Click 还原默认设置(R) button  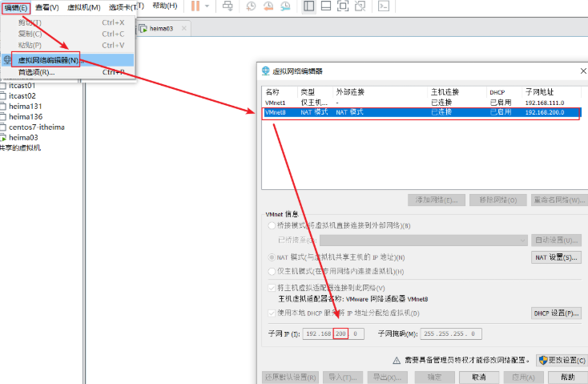(290, 378)
